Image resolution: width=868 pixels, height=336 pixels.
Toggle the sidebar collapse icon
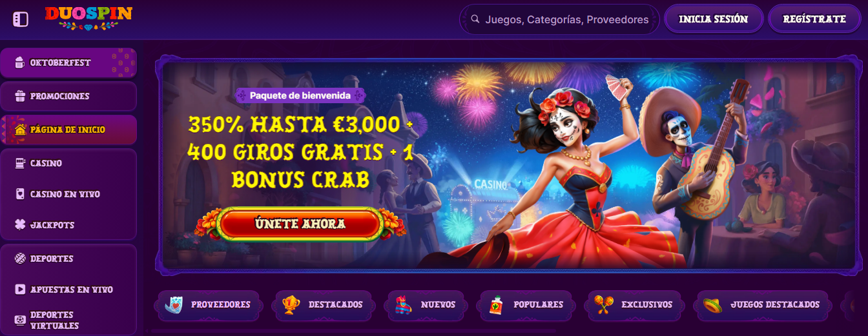pos(21,19)
